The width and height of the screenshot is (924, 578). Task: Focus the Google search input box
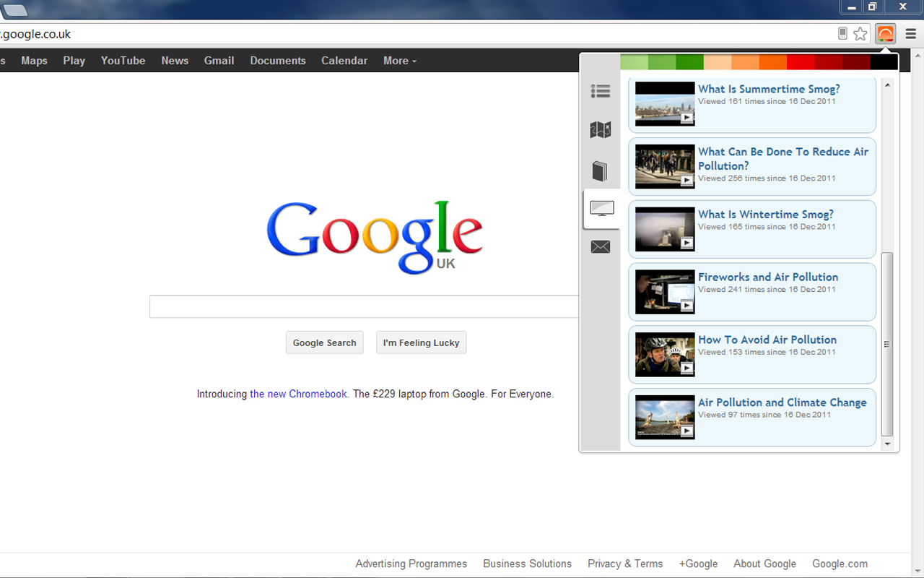tap(365, 306)
